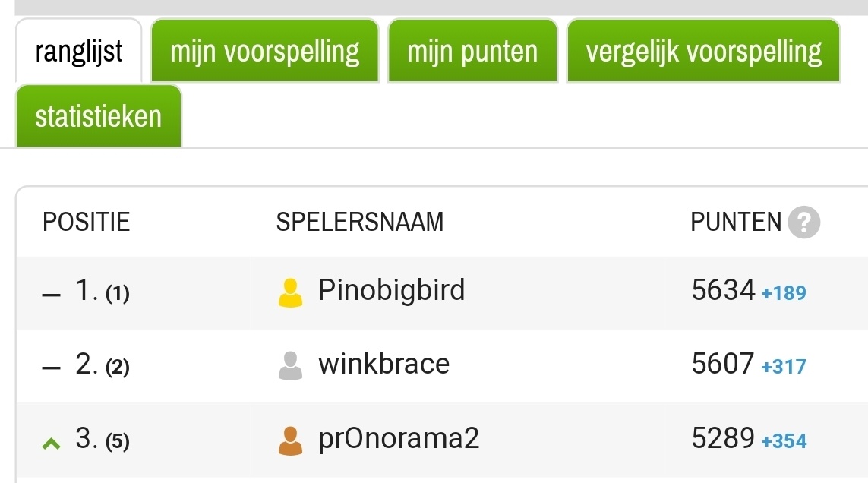Click the +354 points gain for prOnorama2

(784, 441)
